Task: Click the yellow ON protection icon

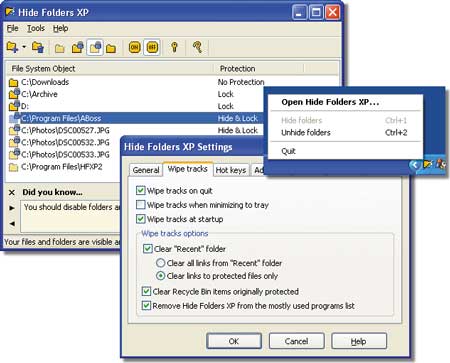Action: pyautogui.click(x=135, y=47)
